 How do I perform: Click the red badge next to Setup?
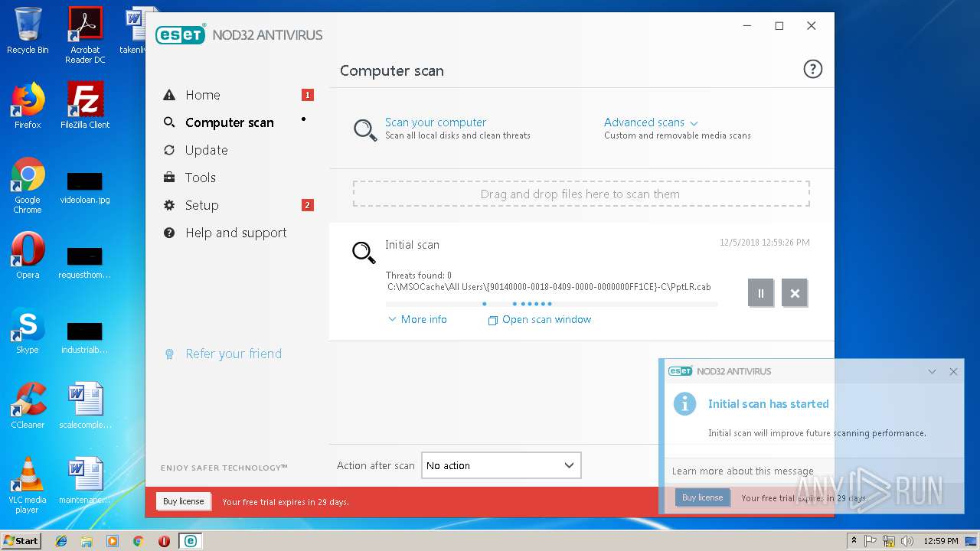pos(308,205)
